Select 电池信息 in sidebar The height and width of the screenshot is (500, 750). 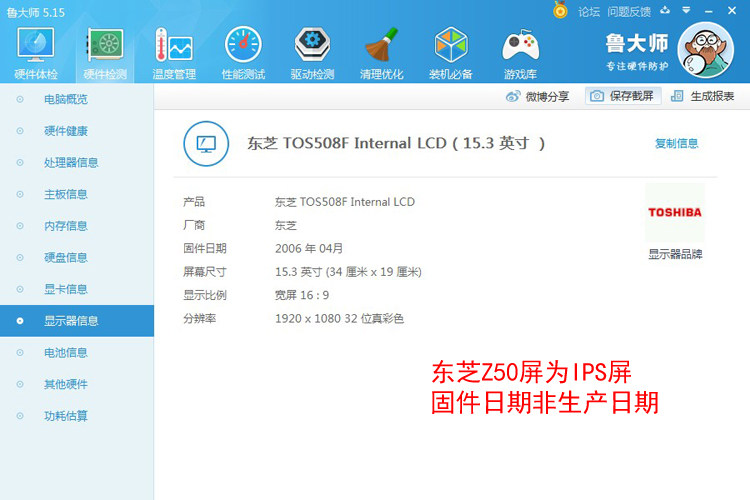click(77, 352)
